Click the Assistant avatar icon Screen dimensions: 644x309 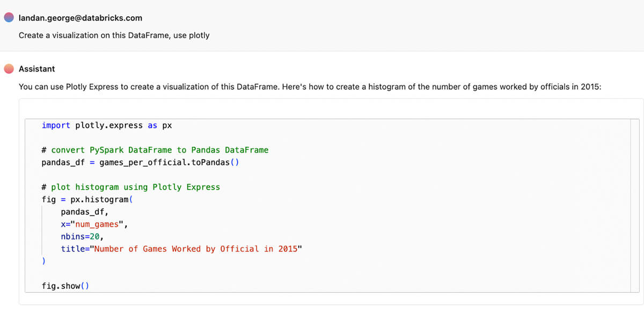pyautogui.click(x=9, y=69)
